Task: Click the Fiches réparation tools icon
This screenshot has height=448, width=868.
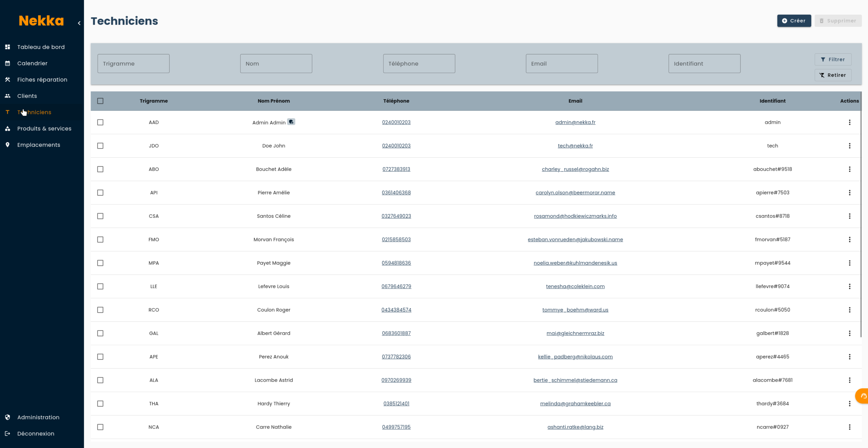Action: (x=7, y=79)
